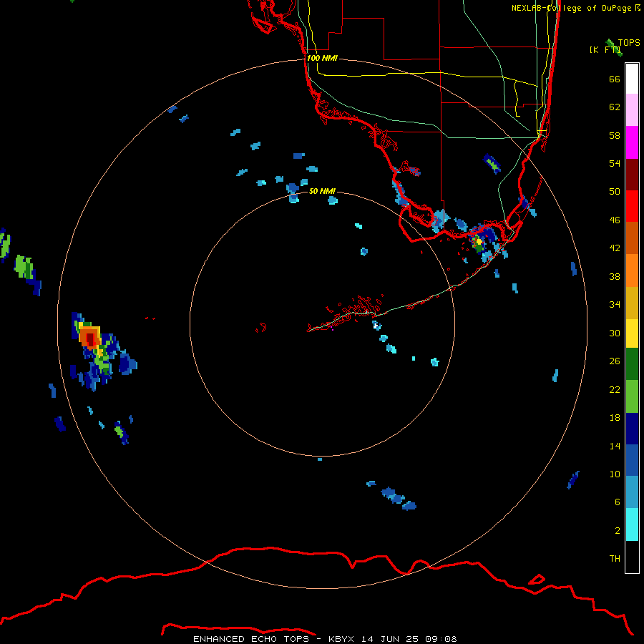Viewport: 644px width, 644px height.
Task: Click the 6 value on the legend
Action: 618,502
